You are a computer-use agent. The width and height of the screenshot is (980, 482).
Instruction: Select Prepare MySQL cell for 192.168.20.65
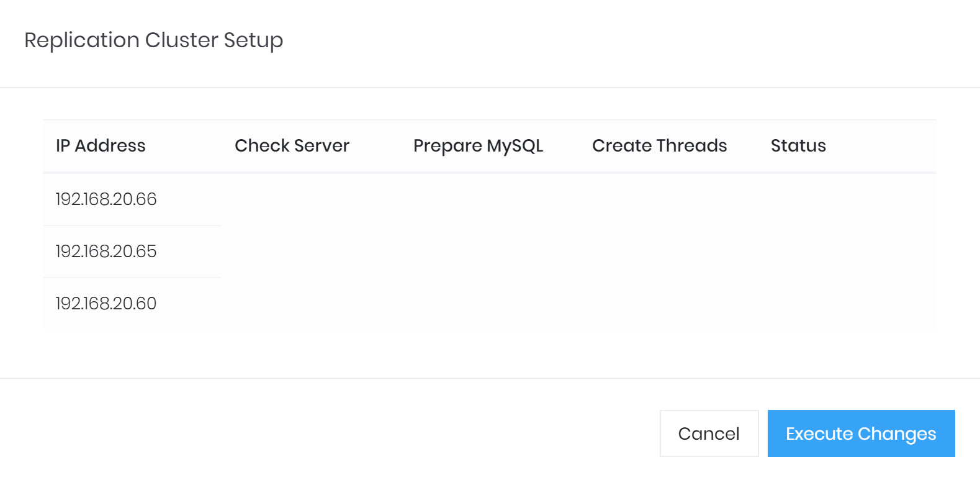click(x=490, y=252)
